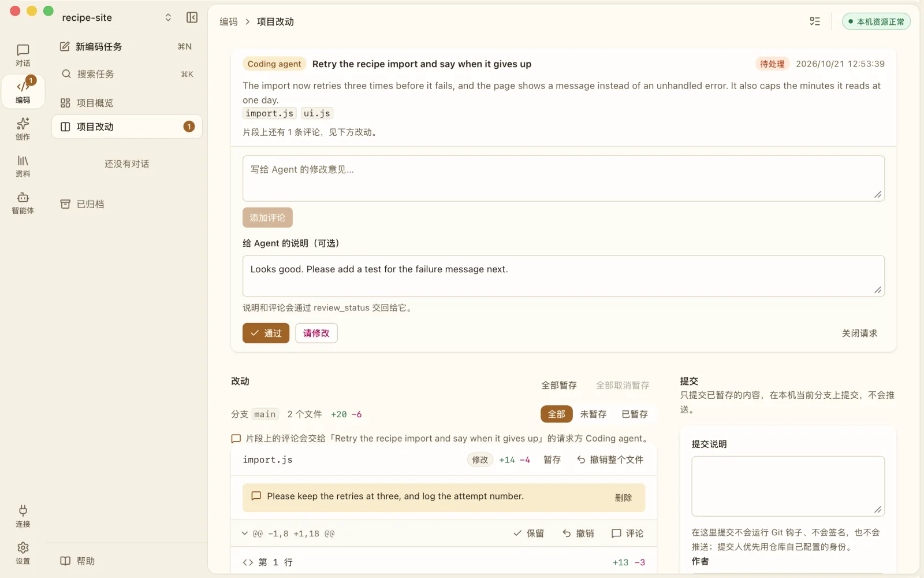
Task: Focus the 写给 Agent 的修改意见 text box
Action: coord(564,179)
